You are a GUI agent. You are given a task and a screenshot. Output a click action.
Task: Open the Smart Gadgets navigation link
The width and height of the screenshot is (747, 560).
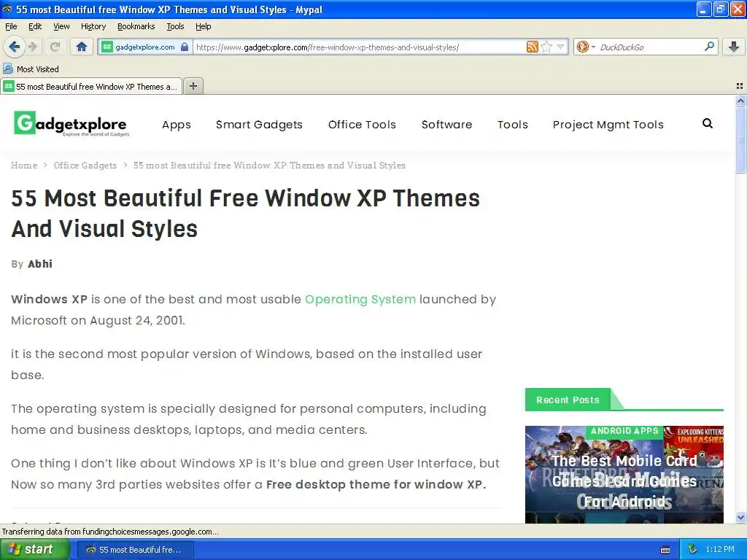click(259, 125)
